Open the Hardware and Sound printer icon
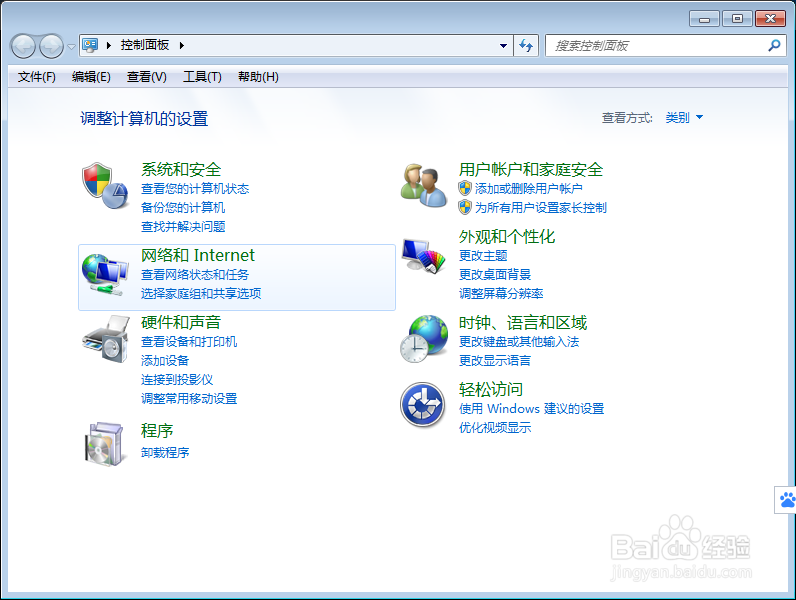The height and width of the screenshot is (600, 796). (105, 339)
